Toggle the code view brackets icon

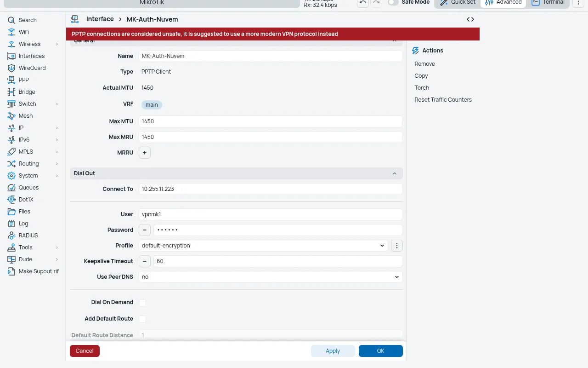(x=470, y=19)
